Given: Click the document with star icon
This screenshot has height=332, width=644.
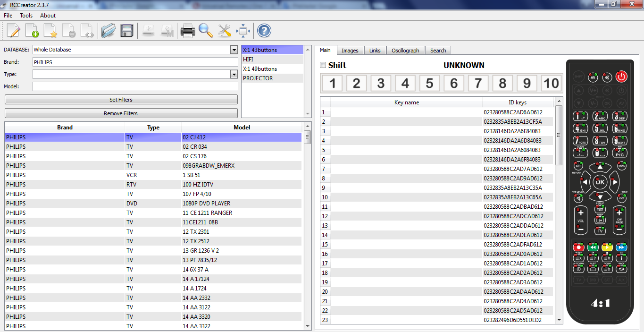Looking at the screenshot, I should [50, 31].
